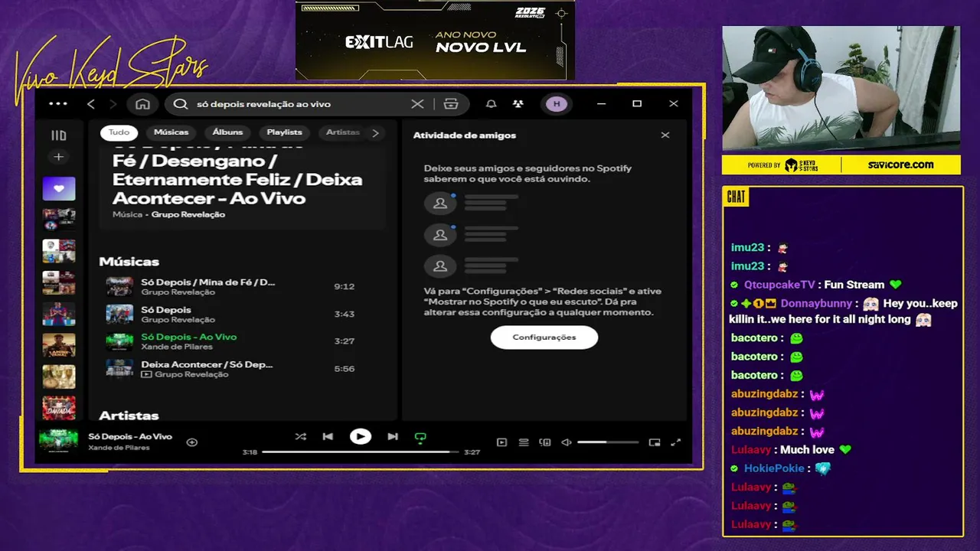980x551 pixels.
Task: Skip to the next track
Action: click(392, 436)
